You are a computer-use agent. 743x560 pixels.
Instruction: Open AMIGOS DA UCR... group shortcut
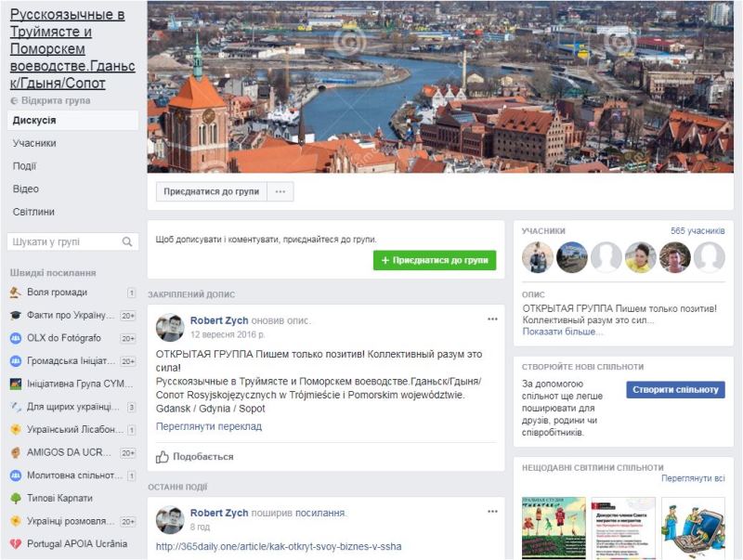pyautogui.click(x=69, y=452)
